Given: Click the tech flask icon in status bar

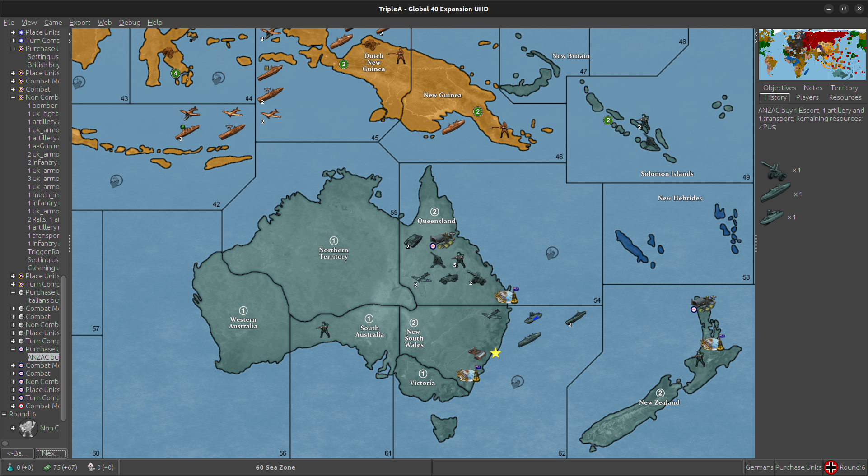Looking at the screenshot, I should click(10, 467).
